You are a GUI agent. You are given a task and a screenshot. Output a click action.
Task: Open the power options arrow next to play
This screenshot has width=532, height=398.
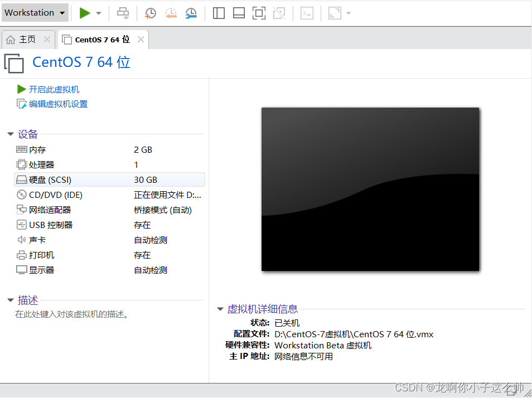click(x=99, y=13)
